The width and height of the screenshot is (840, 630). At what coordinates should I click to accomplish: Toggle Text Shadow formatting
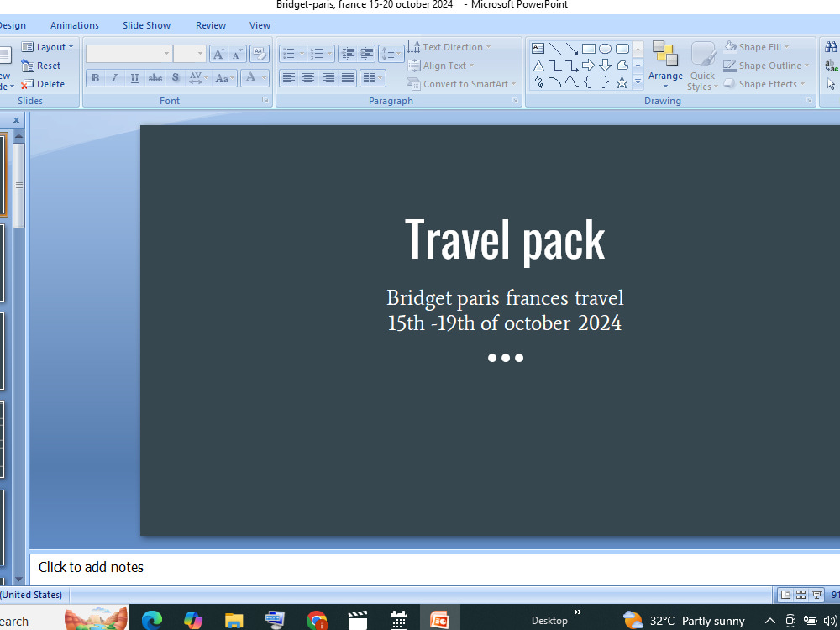tap(176, 78)
